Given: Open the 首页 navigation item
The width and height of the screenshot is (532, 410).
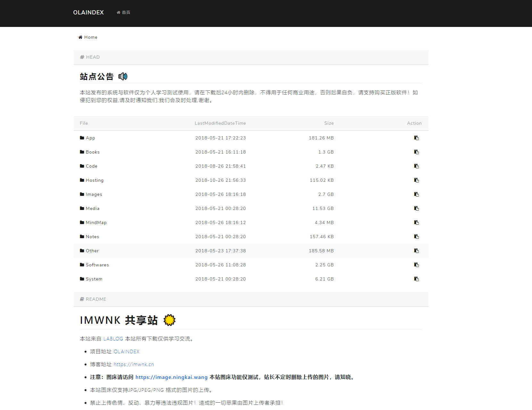Looking at the screenshot, I should (x=124, y=13).
